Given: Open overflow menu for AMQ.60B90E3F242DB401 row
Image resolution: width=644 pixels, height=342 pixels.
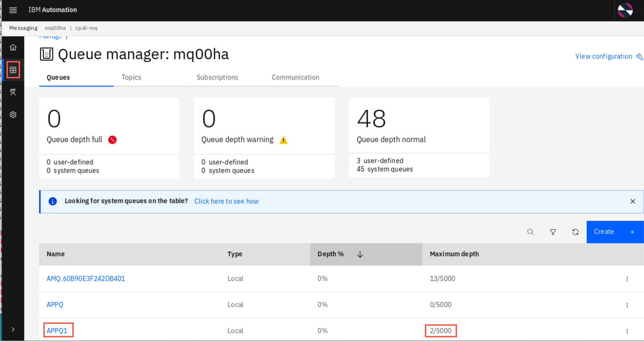Looking at the screenshot, I should 627,279.
